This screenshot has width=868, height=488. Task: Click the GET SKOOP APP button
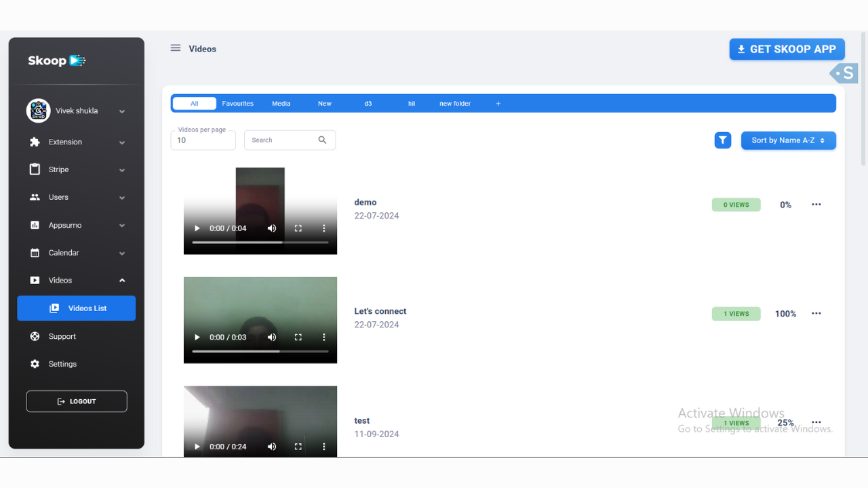pos(787,49)
